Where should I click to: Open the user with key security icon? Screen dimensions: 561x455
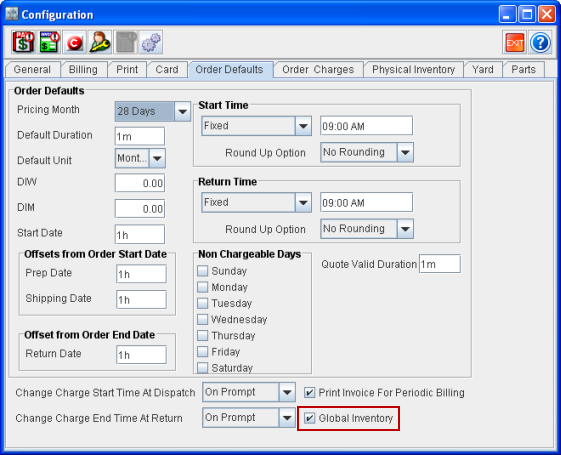coord(100,42)
